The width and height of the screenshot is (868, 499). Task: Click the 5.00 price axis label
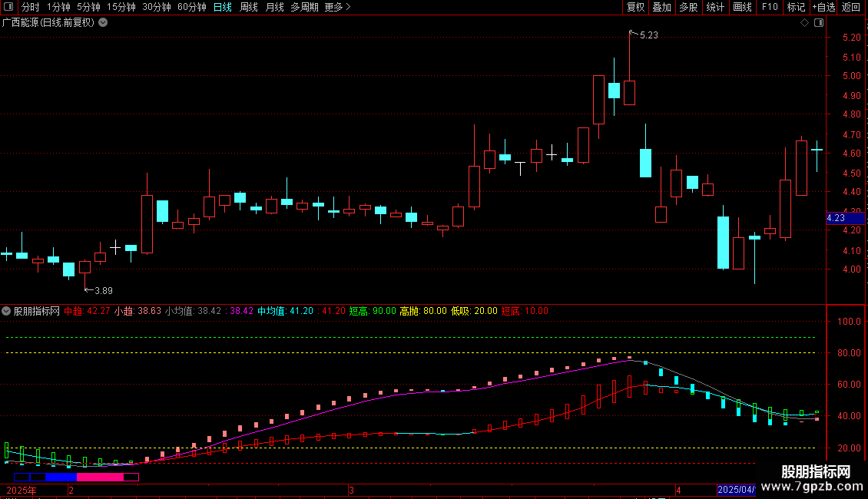(x=851, y=76)
